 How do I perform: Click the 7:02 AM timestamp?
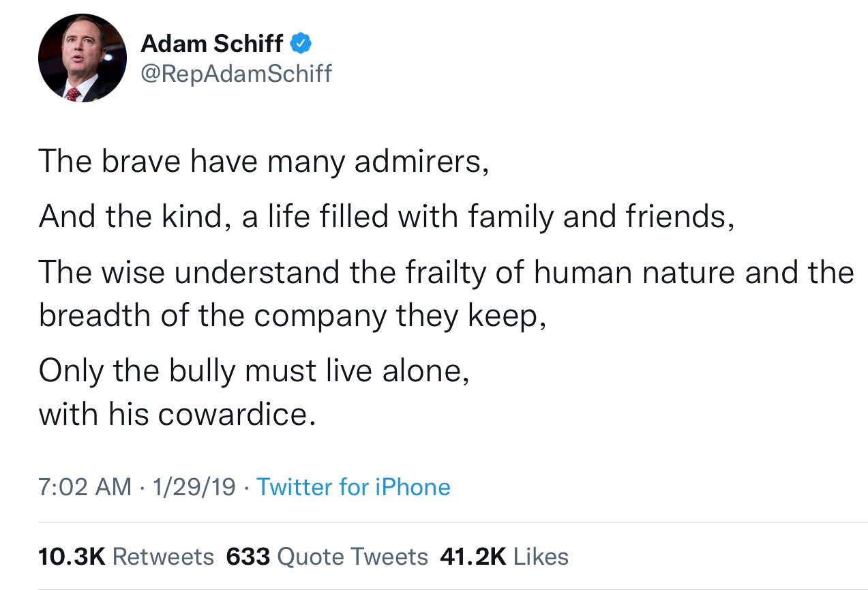tap(85, 487)
